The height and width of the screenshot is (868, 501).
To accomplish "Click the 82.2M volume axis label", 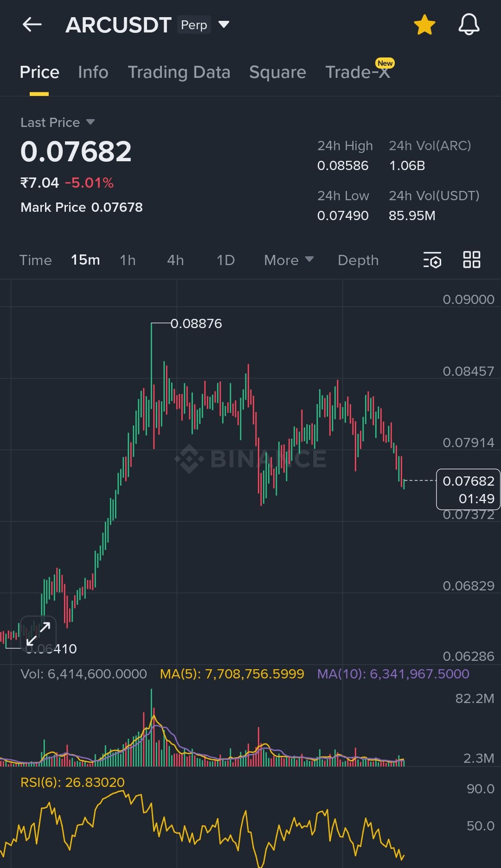I will (x=475, y=698).
